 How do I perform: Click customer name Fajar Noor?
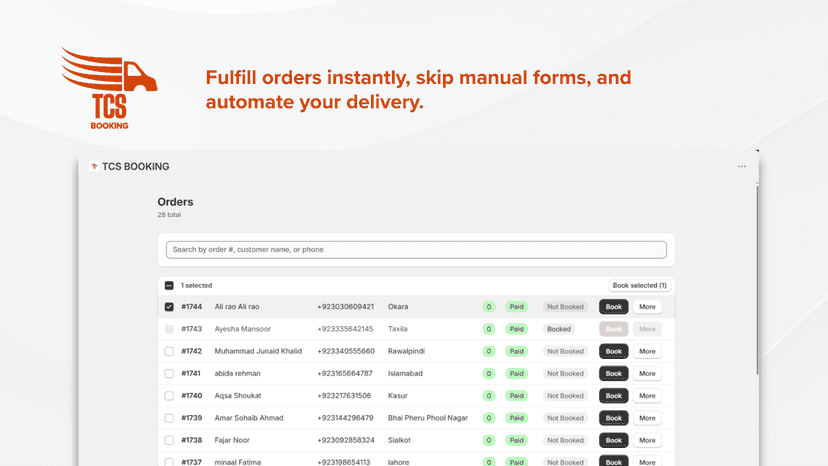click(232, 440)
